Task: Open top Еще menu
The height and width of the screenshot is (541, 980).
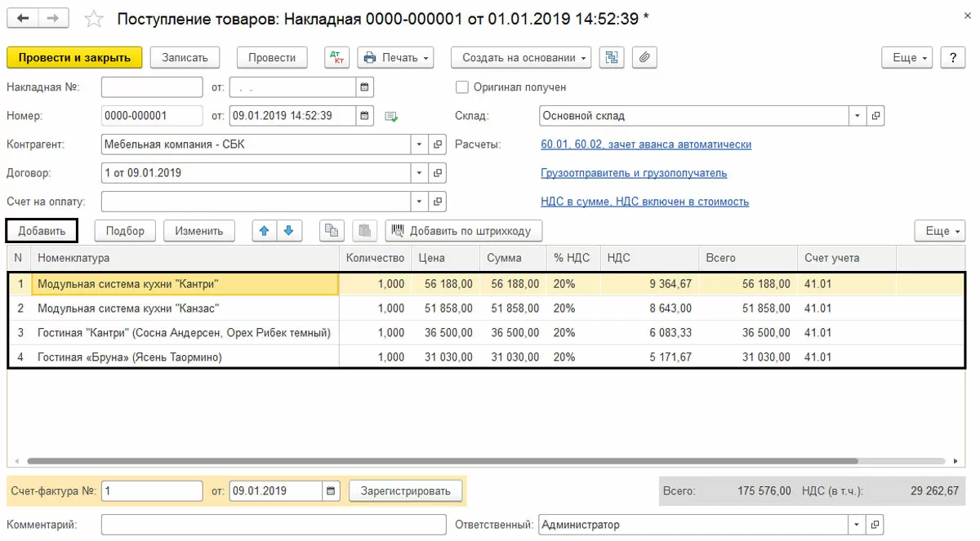Action: [x=906, y=58]
